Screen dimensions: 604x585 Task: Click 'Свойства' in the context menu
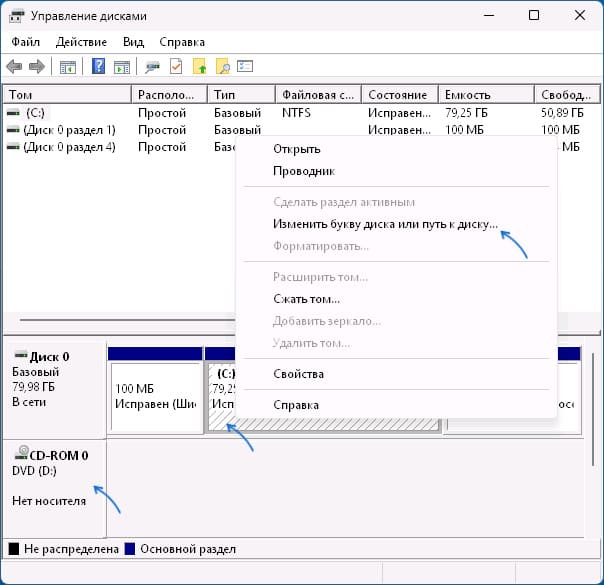[x=298, y=374]
